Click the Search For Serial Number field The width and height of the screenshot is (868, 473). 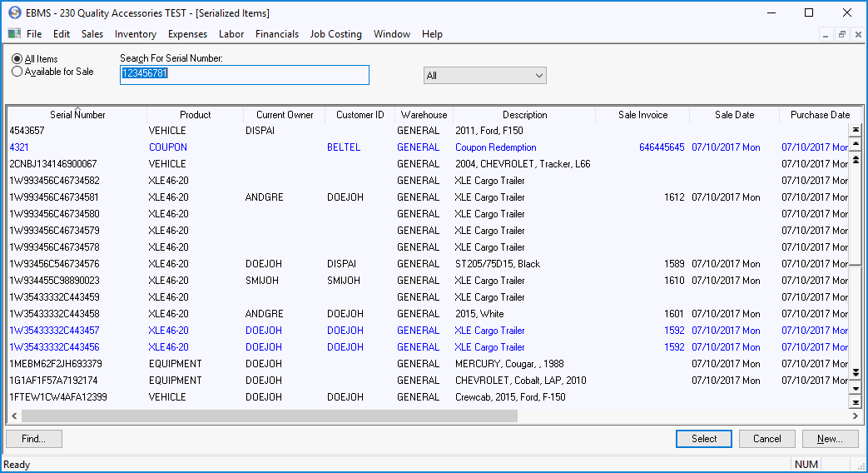244,75
